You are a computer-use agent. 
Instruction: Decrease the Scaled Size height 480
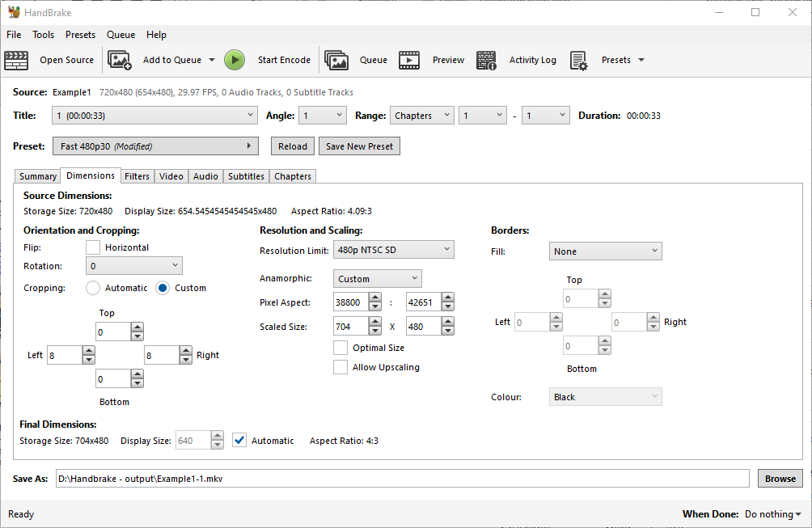pos(448,331)
